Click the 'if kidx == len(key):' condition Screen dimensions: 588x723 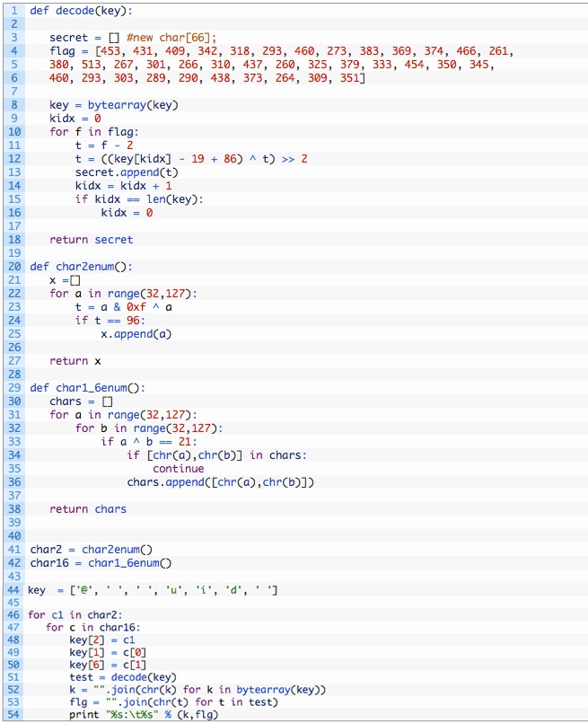coord(139,199)
